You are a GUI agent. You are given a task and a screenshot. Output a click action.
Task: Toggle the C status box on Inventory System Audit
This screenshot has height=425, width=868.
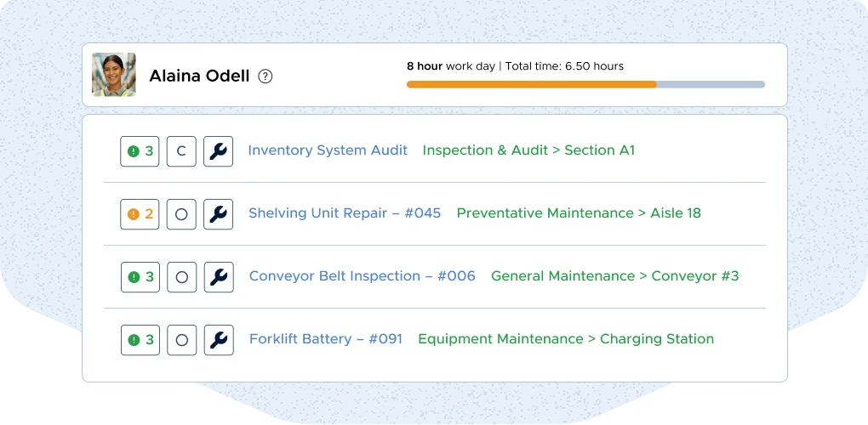point(181,151)
